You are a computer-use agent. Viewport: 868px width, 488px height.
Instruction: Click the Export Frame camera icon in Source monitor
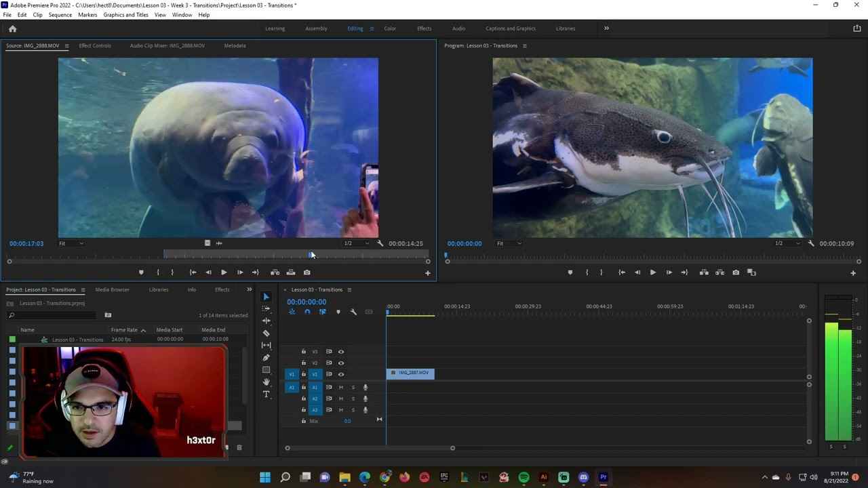(x=307, y=272)
